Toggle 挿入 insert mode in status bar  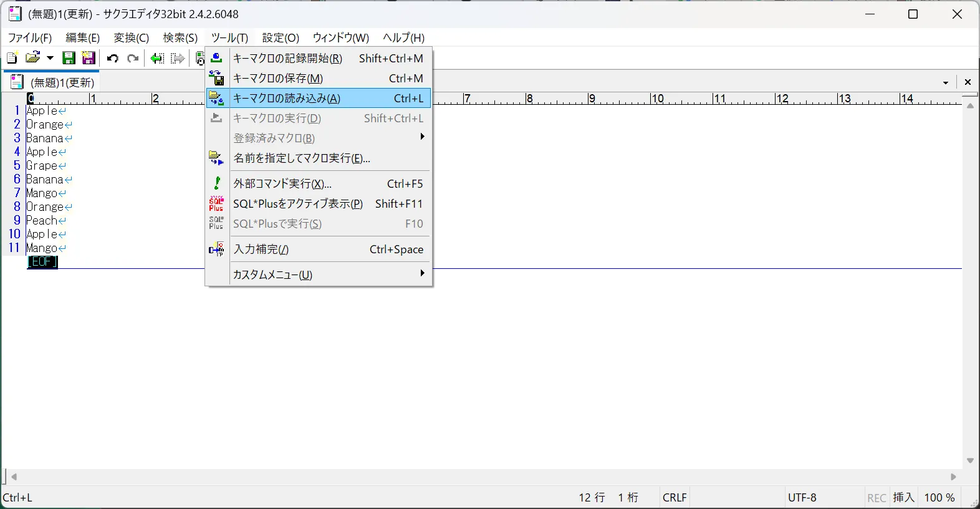903,498
